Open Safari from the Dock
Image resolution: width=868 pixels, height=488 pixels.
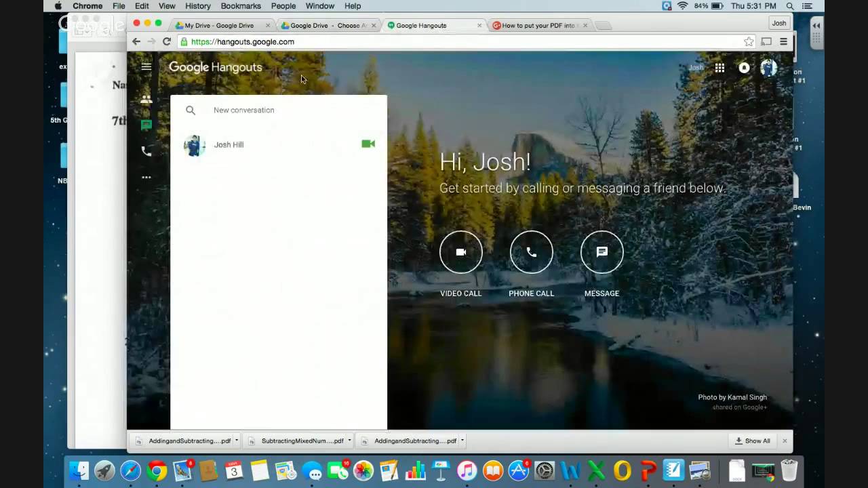[x=130, y=470]
